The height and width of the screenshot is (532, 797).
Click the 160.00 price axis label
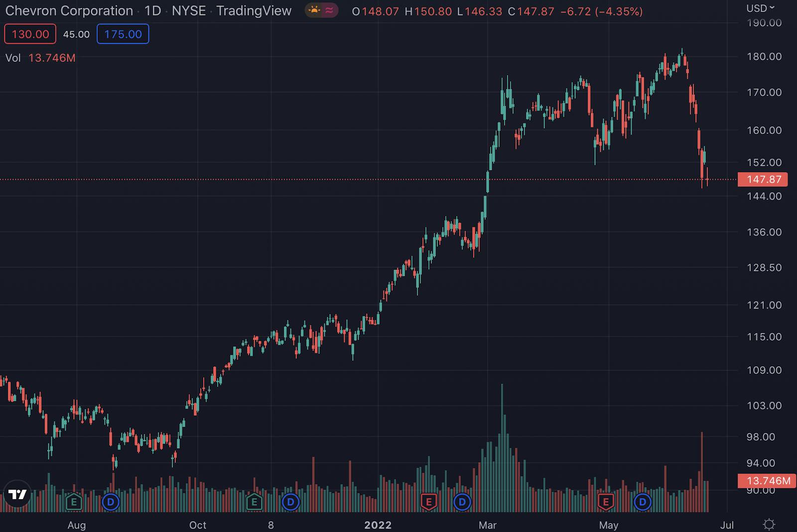pyautogui.click(x=764, y=130)
